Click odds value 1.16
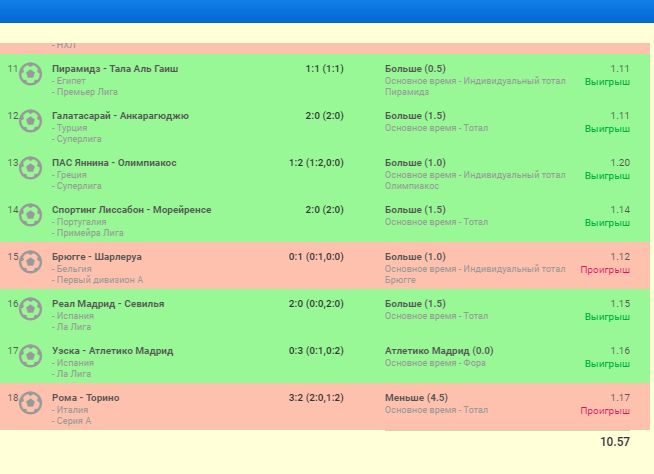Screen dimensions: 654x474 [x=620, y=351]
